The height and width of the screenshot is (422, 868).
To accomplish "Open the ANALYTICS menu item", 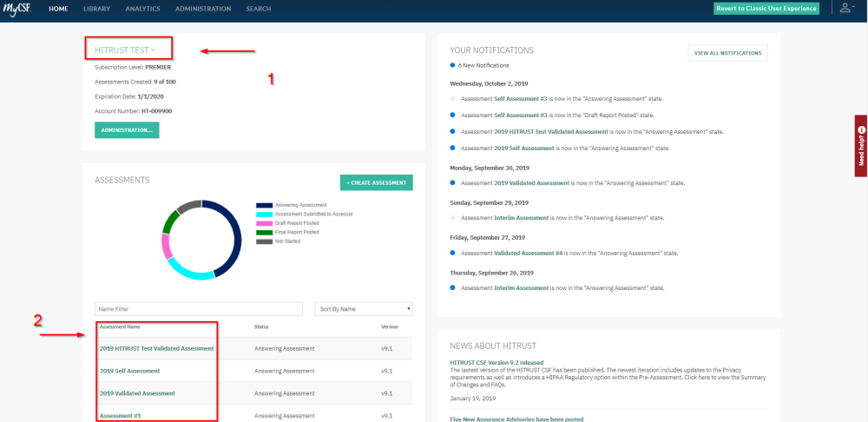I will click(x=143, y=9).
